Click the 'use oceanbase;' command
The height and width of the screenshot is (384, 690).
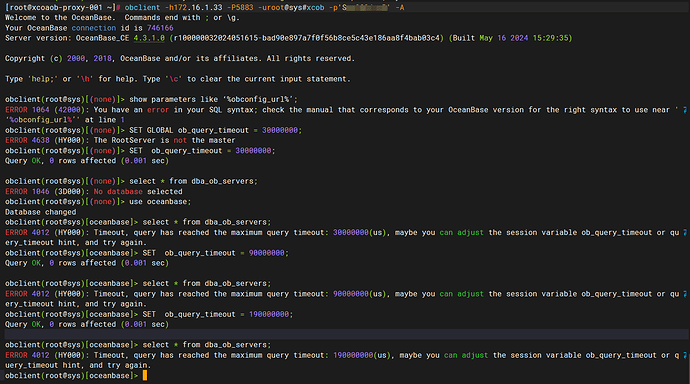[x=160, y=202]
